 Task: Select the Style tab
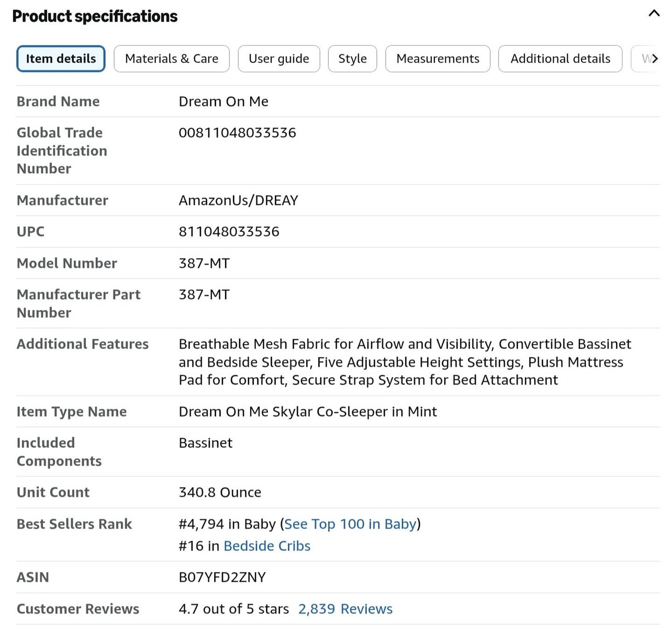coord(352,59)
